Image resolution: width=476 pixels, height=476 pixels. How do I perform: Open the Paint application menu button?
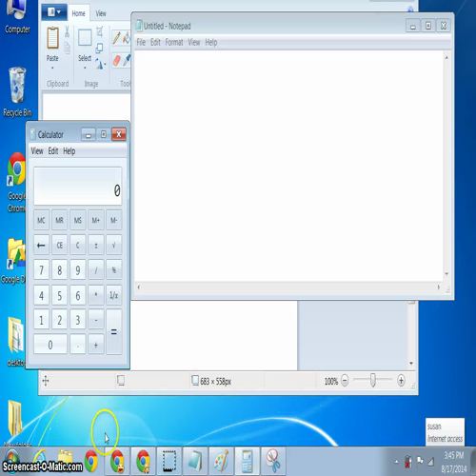tap(54, 12)
